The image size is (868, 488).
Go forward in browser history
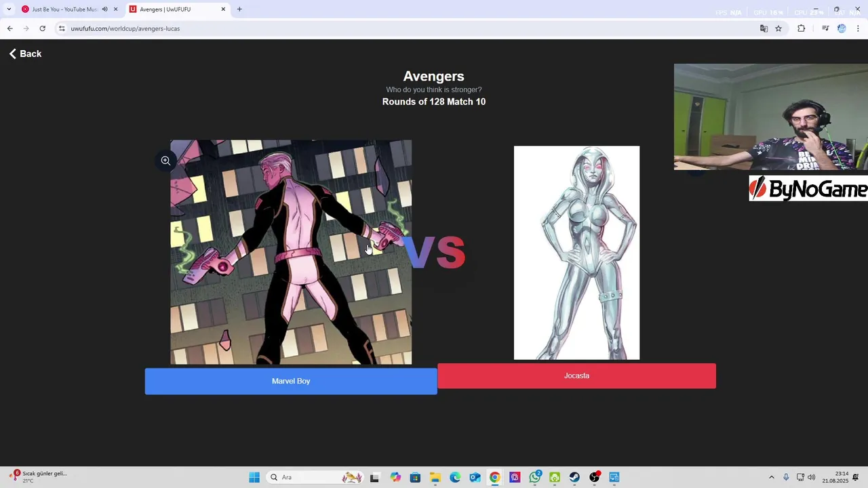coord(26,28)
